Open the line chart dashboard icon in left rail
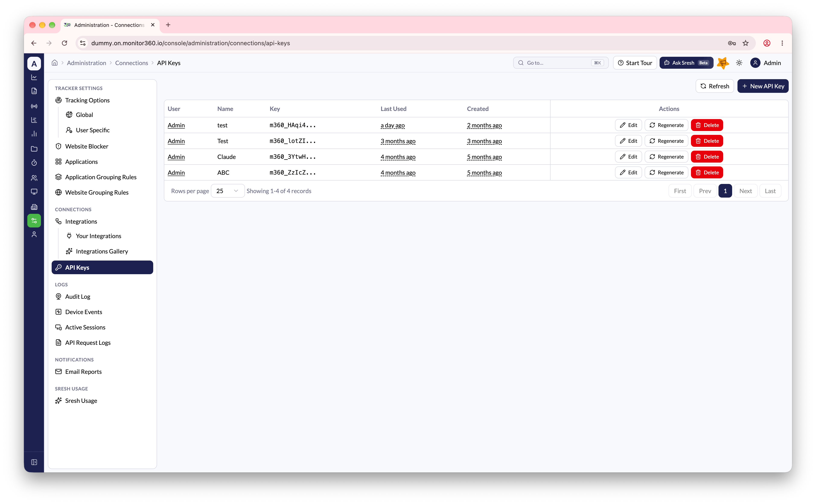816x504 pixels. (34, 77)
